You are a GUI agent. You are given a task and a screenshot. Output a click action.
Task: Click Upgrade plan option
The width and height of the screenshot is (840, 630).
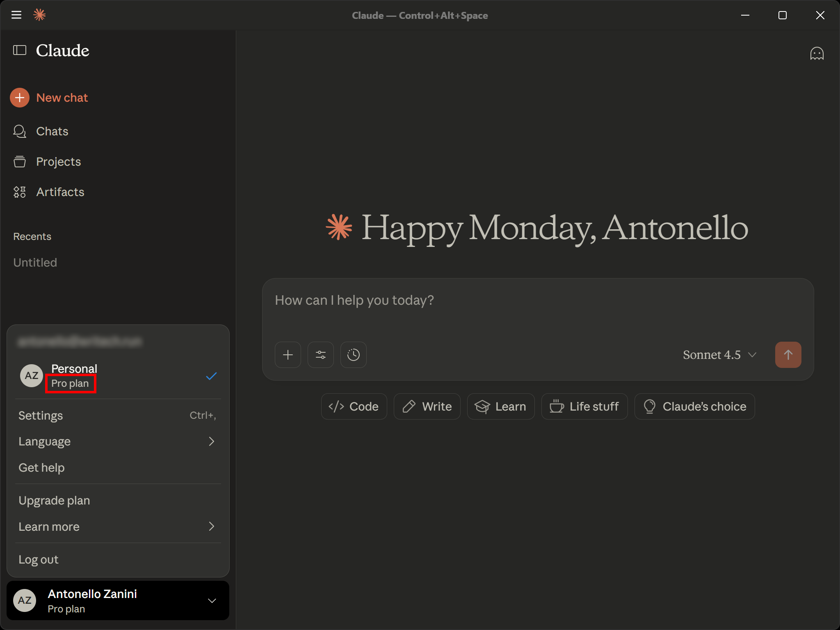click(x=54, y=500)
